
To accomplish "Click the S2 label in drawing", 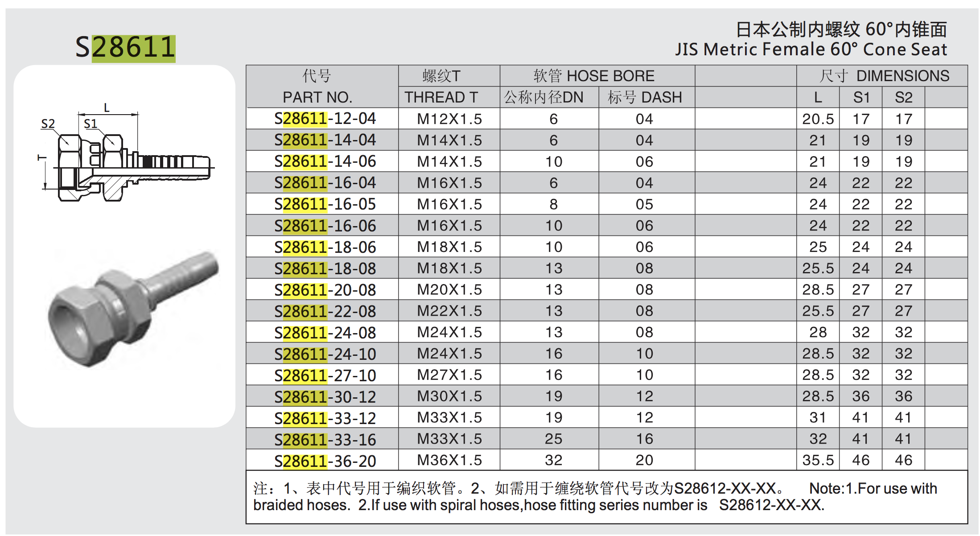I will point(48,124).
